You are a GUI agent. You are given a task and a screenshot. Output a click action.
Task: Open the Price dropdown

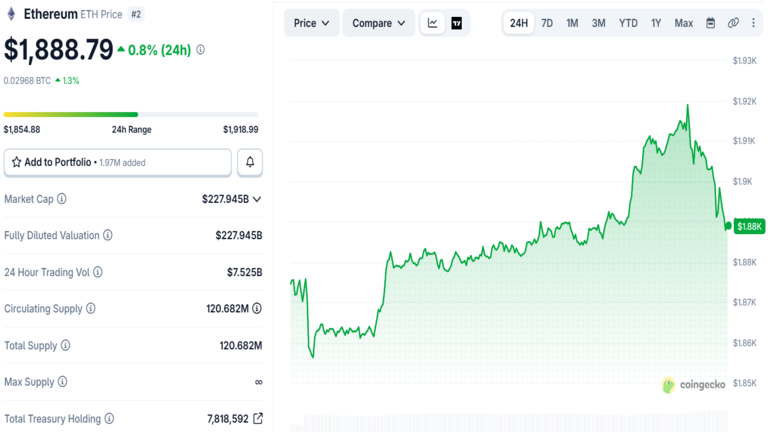click(312, 23)
